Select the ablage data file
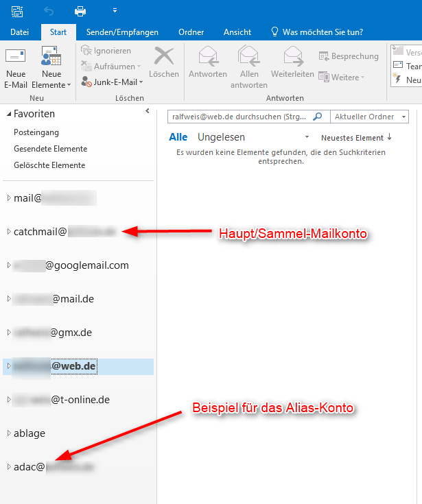The height and width of the screenshot is (504, 422). point(30,433)
